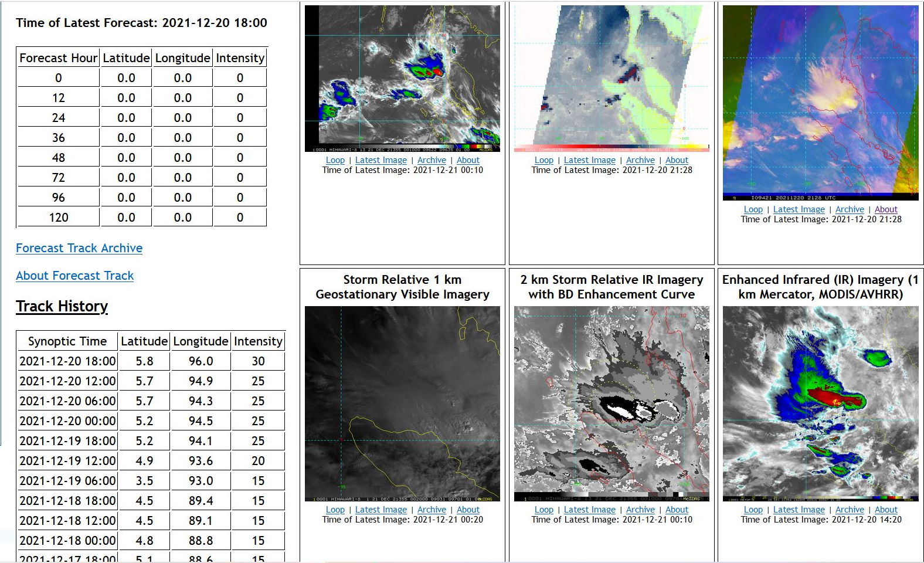The height and width of the screenshot is (563, 924).
Task: Select the Synoptic Time cell 2021-12-20 06:00
Action: (x=67, y=401)
